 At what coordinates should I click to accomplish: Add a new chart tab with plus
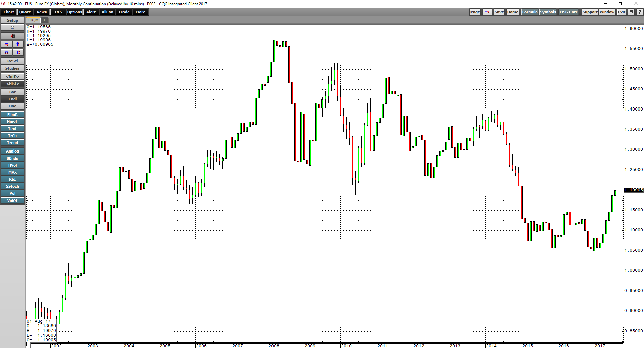[44, 20]
